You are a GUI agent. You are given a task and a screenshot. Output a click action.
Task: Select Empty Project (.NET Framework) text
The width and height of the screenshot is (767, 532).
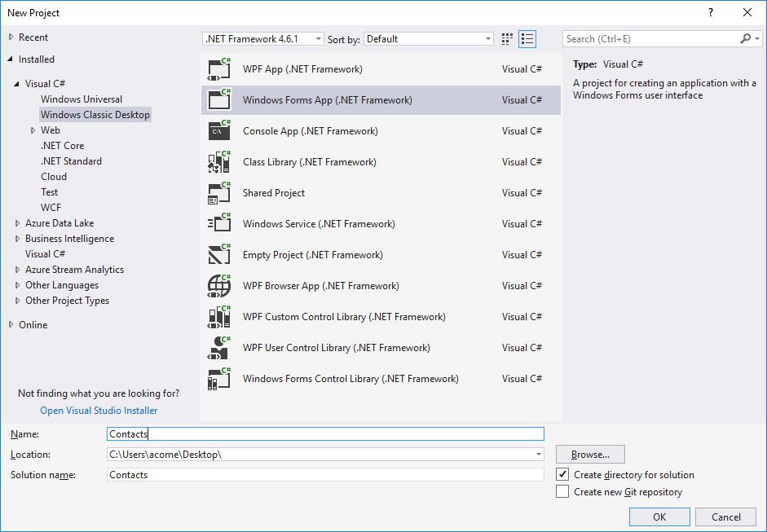click(312, 255)
